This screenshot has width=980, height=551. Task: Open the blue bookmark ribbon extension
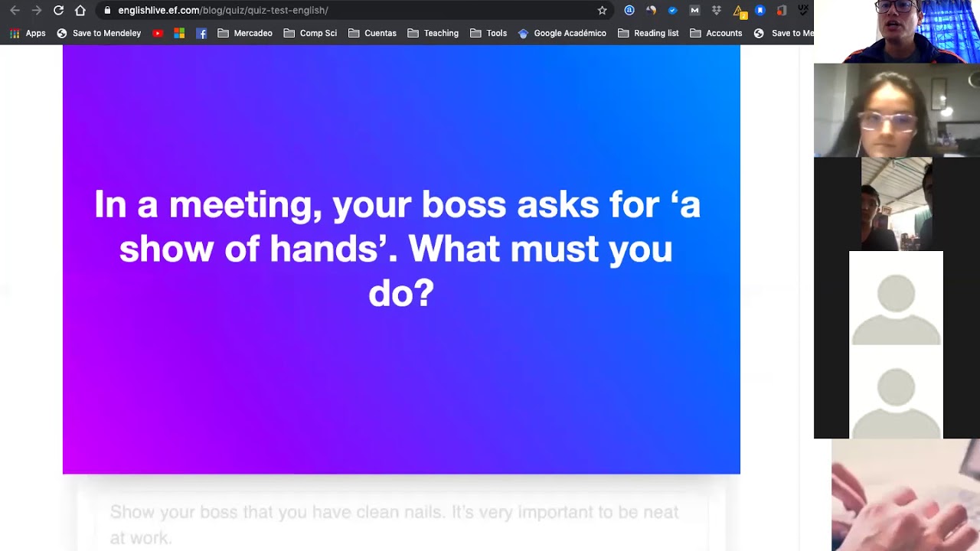(x=760, y=11)
